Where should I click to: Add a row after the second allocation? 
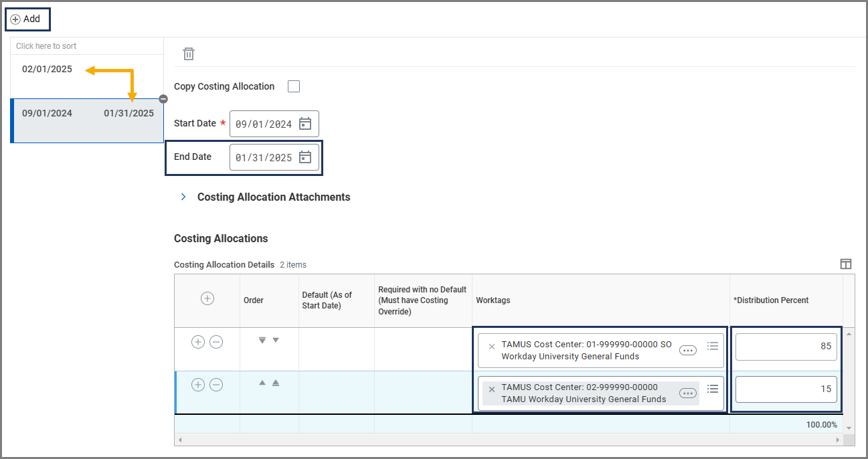tap(198, 385)
